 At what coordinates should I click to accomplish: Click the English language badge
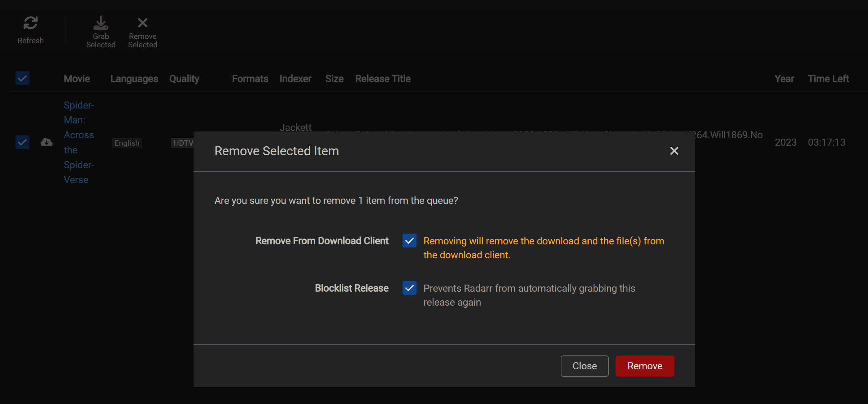click(127, 143)
